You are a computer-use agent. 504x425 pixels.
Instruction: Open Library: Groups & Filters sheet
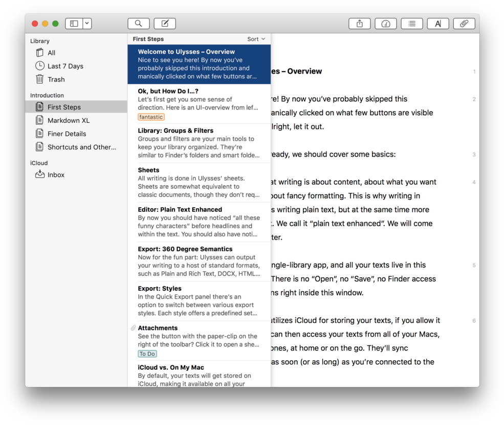click(x=199, y=143)
